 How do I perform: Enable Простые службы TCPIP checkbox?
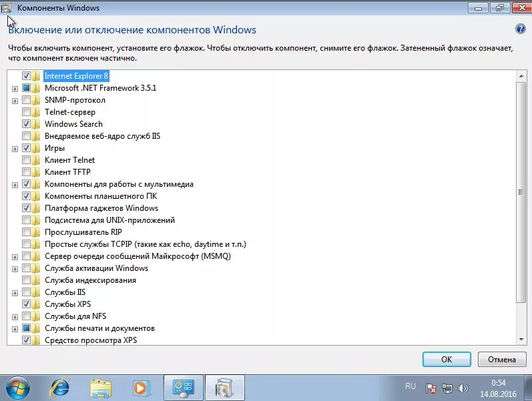point(26,244)
